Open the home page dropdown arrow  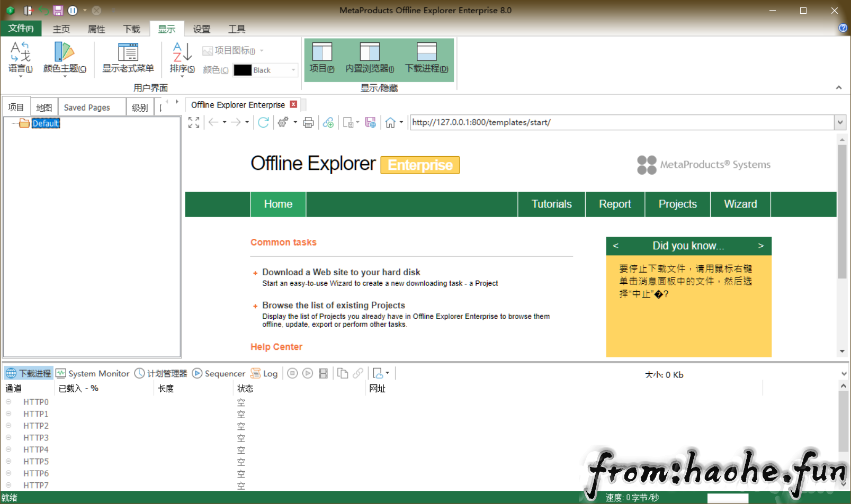tap(401, 122)
